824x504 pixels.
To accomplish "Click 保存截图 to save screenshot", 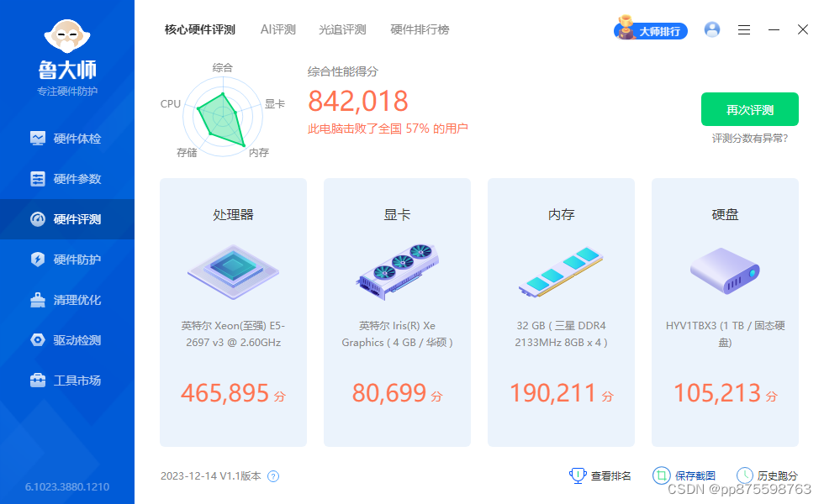I will click(x=684, y=475).
